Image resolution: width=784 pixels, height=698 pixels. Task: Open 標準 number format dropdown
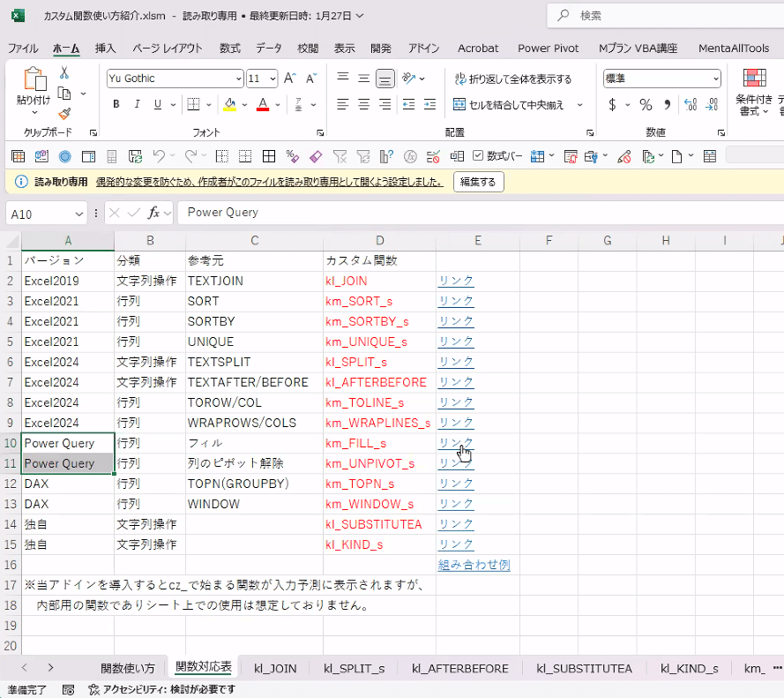pos(716,79)
